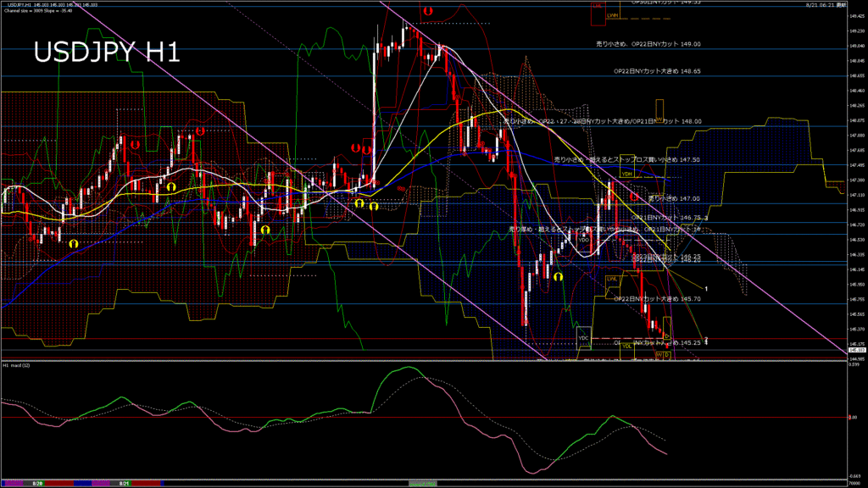Screen dimensions: 868x488
Task: Click the 149.425 price scale value
Action: (856, 16)
